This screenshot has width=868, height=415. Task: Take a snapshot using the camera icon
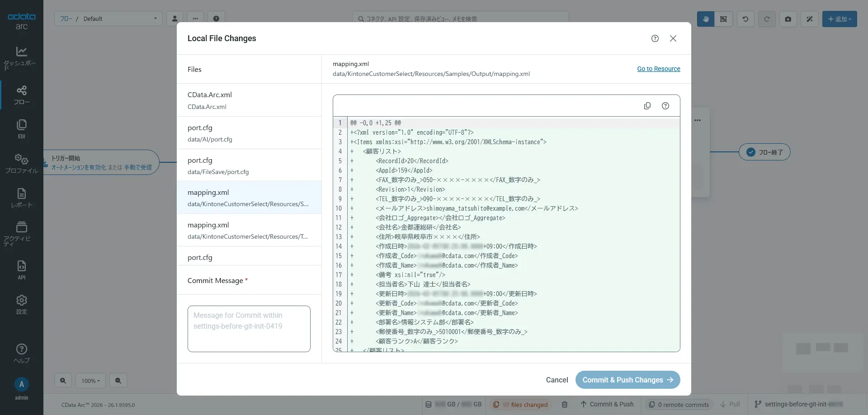tap(788, 19)
